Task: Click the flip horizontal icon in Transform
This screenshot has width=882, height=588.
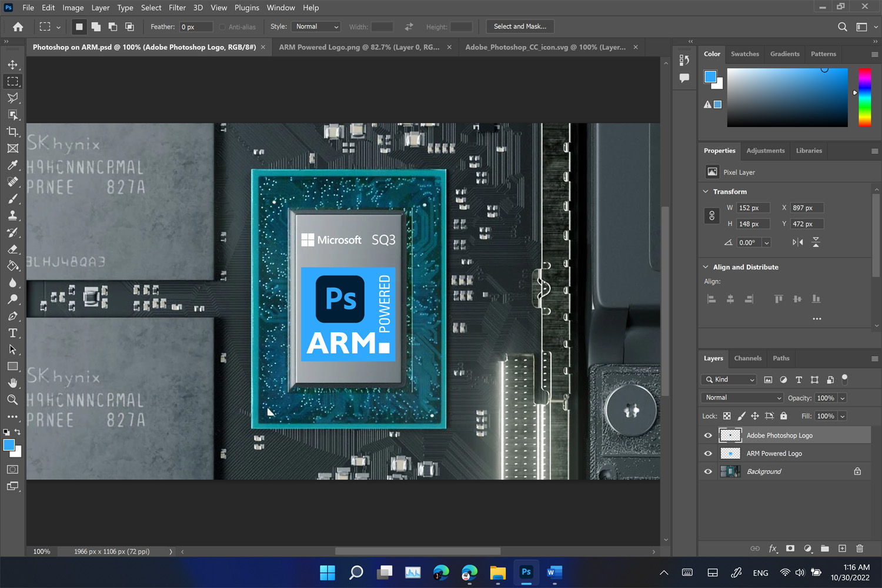Action: point(797,242)
